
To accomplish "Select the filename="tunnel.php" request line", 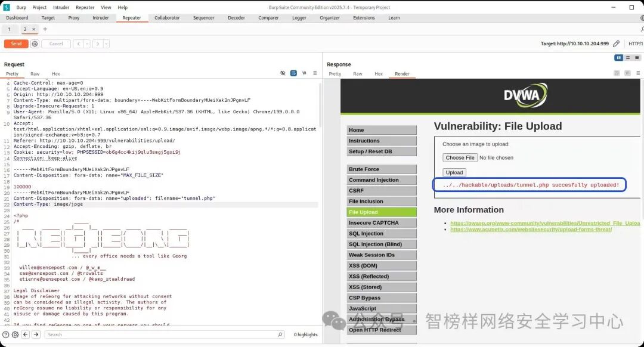I will point(114,198).
